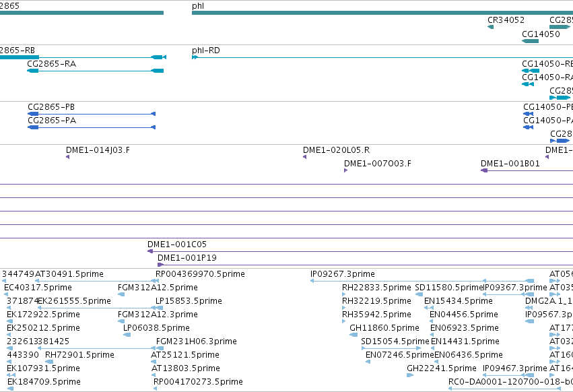Viewport: 573px width, 392px height.
Task: Click the DME1-001B01 feature arrowhead
Action: click(x=484, y=170)
